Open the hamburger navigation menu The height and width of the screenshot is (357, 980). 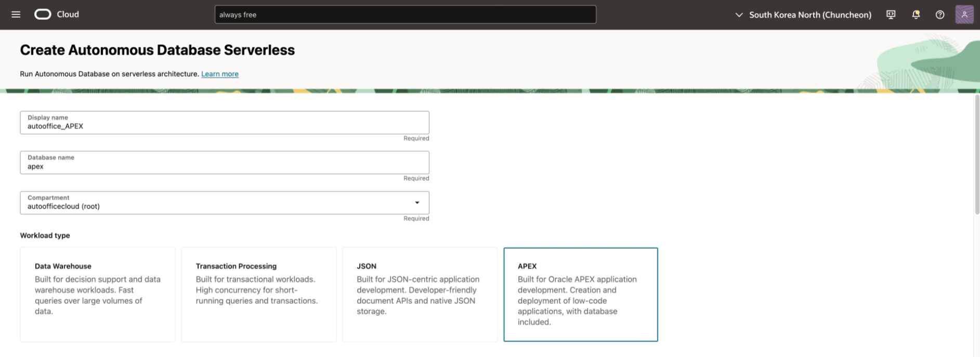click(16, 15)
